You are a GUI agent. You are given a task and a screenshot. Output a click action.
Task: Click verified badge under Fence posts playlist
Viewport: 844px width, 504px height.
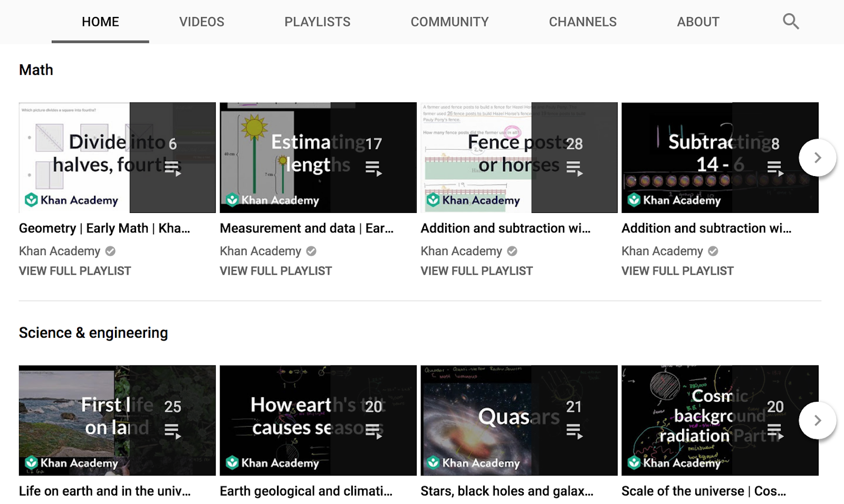tap(512, 251)
